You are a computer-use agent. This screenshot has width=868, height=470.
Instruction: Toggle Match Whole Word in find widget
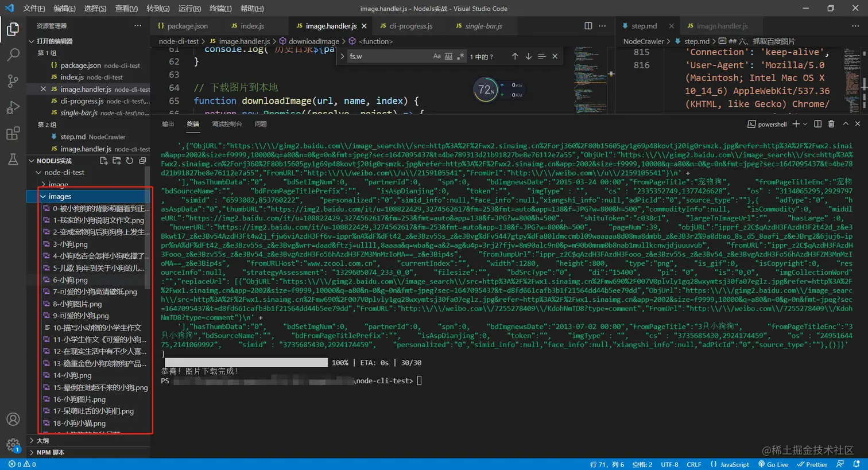448,56
